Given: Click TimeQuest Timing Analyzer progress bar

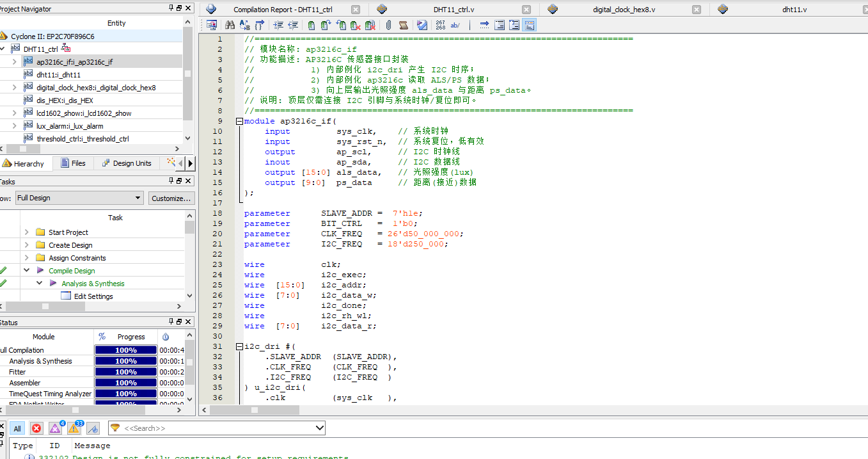Looking at the screenshot, I should tap(125, 394).
